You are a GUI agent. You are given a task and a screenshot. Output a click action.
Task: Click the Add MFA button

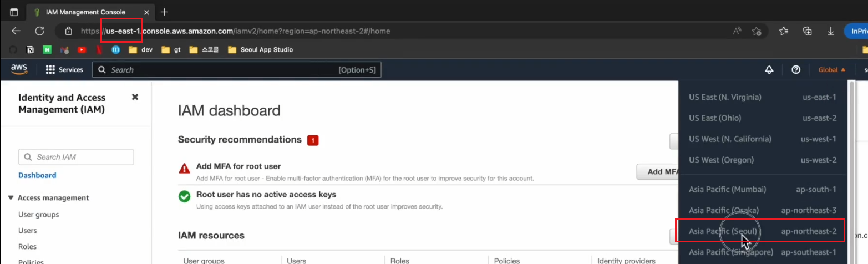click(659, 172)
